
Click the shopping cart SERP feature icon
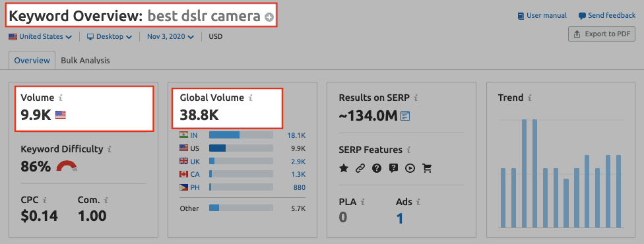(x=427, y=168)
